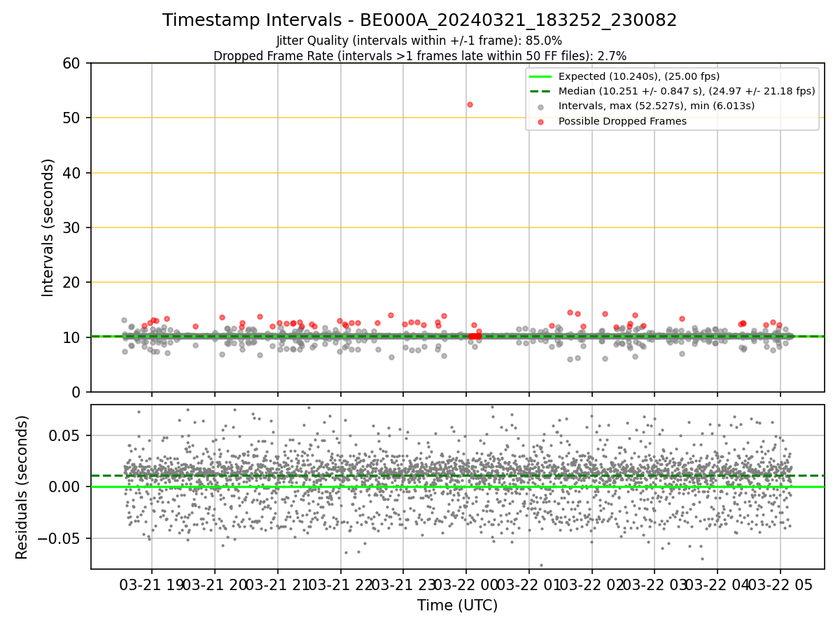Click the x-axis tick label '03-22 02'
The height and width of the screenshot is (630, 840).
(591, 584)
